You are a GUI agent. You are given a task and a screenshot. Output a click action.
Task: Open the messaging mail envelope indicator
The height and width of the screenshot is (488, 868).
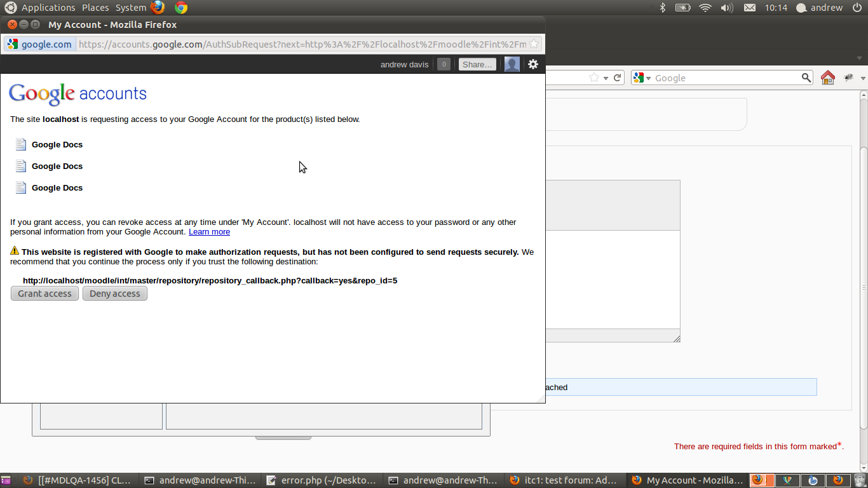[x=750, y=8]
